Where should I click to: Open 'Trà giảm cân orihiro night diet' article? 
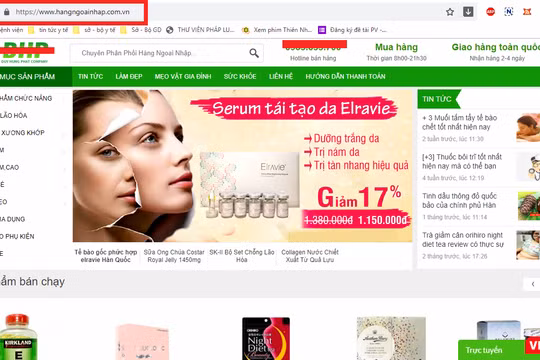463,240
